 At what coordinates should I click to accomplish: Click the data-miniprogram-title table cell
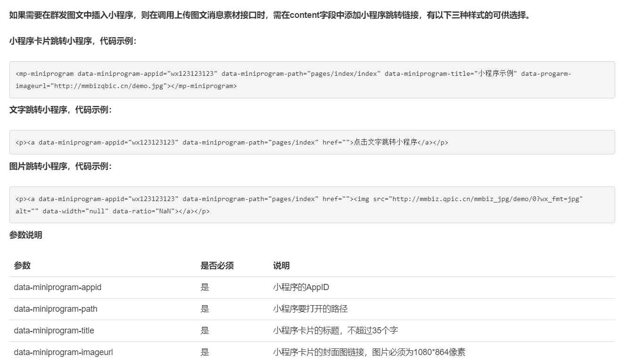pos(54,331)
